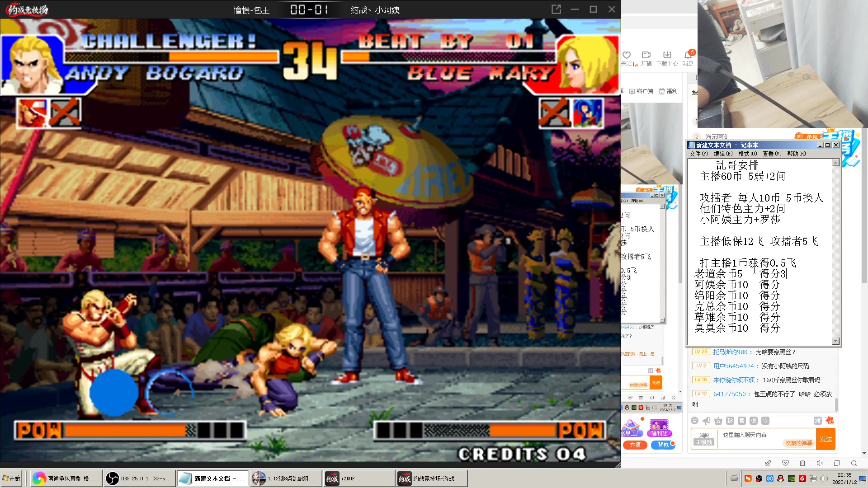The height and width of the screenshot is (488, 868).
Task: Click Notepad scrollbar down arrow
Action: click(x=836, y=341)
